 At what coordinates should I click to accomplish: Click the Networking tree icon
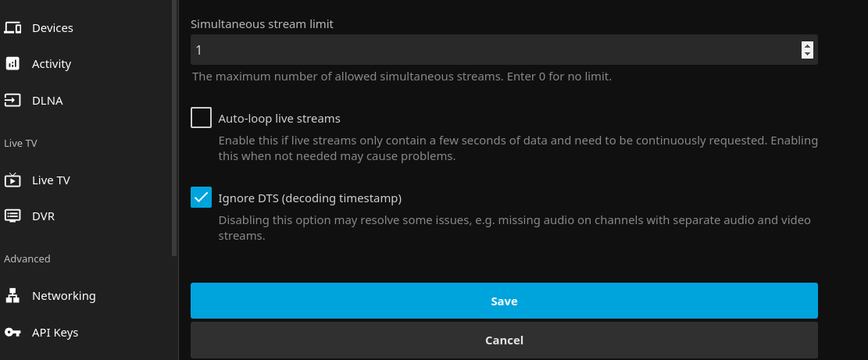[13, 296]
